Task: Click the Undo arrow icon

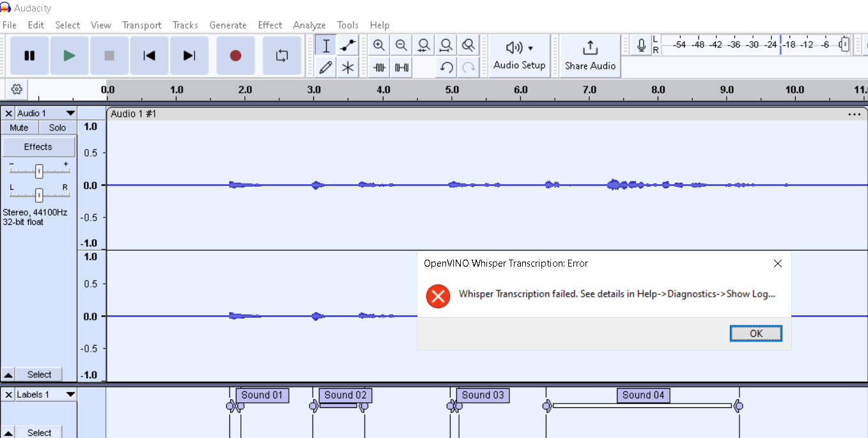Action: click(x=447, y=67)
